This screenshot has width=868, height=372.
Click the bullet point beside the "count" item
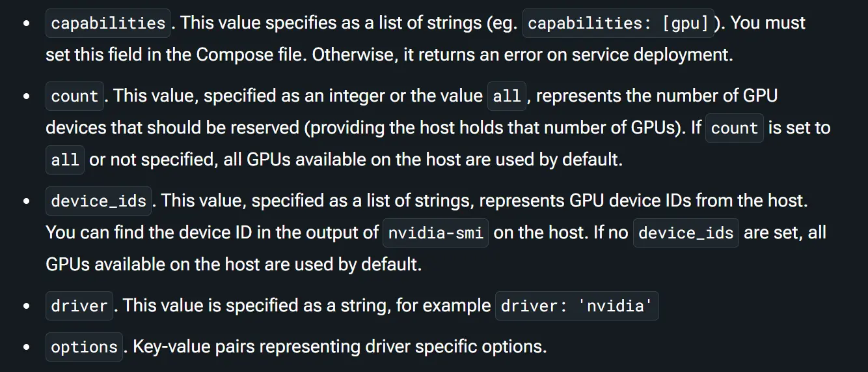[26, 96]
